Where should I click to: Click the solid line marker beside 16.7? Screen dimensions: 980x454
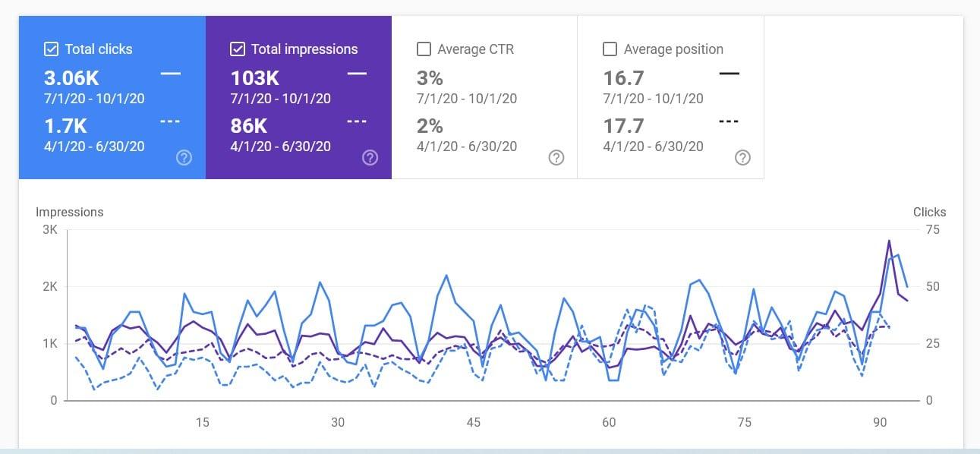pyautogui.click(x=729, y=74)
